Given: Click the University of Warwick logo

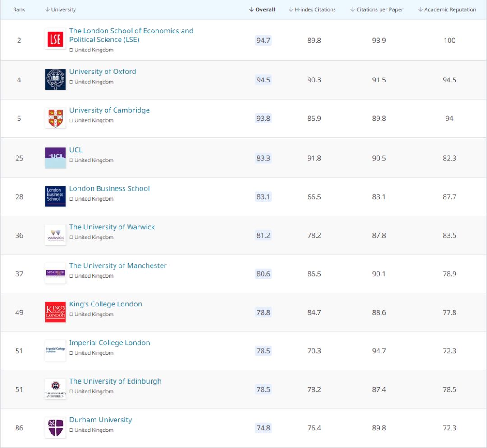Looking at the screenshot, I should (55, 235).
